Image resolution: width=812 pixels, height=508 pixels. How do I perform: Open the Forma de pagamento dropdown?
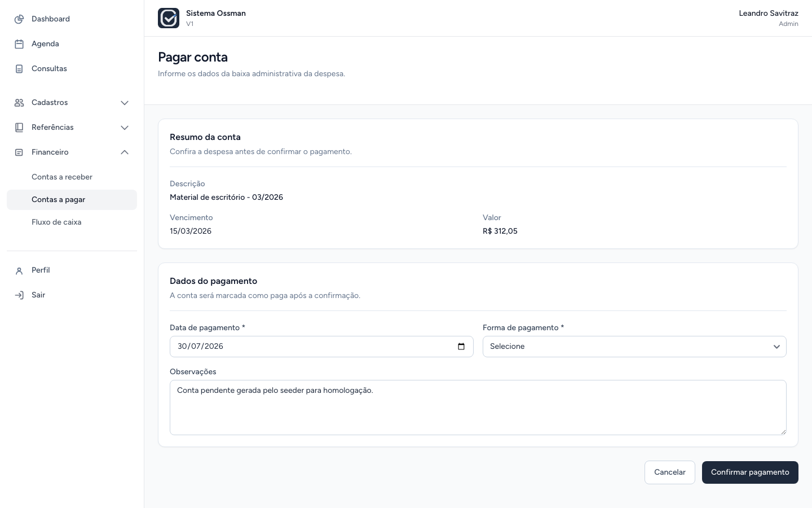tap(634, 347)
